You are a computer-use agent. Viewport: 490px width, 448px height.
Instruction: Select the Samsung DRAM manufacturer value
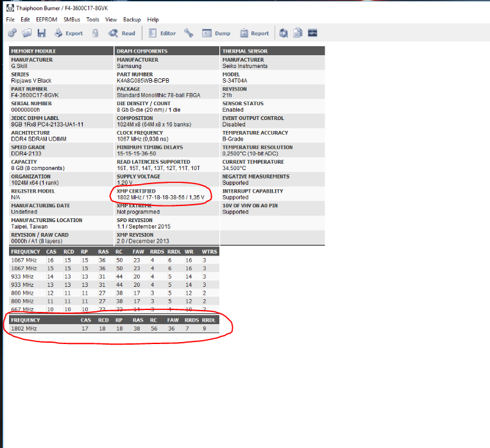coord(129,66)
